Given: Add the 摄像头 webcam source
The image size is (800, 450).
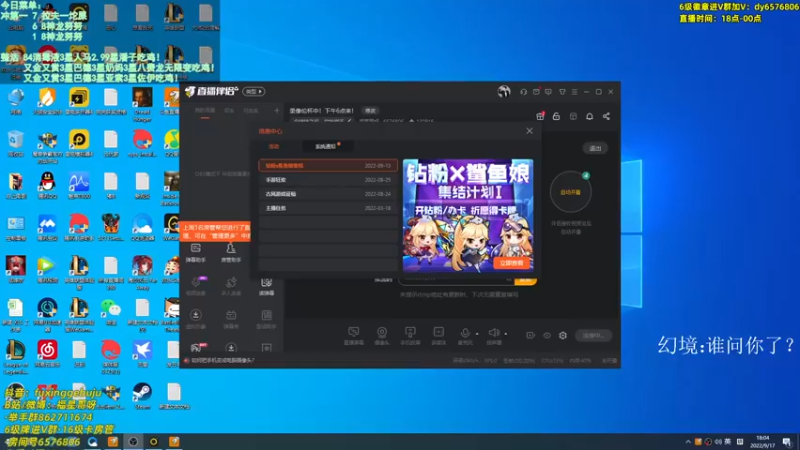Looking at the screenshot, I should point(382,335).
